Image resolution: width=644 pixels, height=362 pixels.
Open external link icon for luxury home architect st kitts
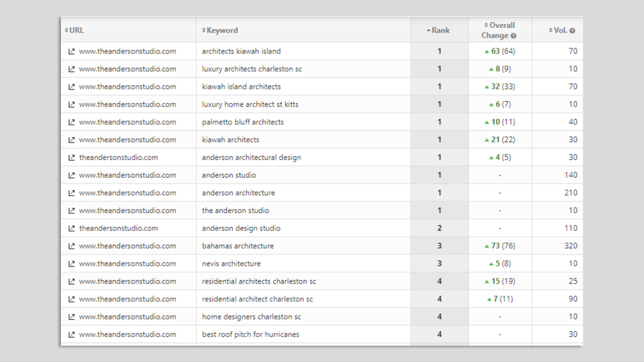(71, 105)
